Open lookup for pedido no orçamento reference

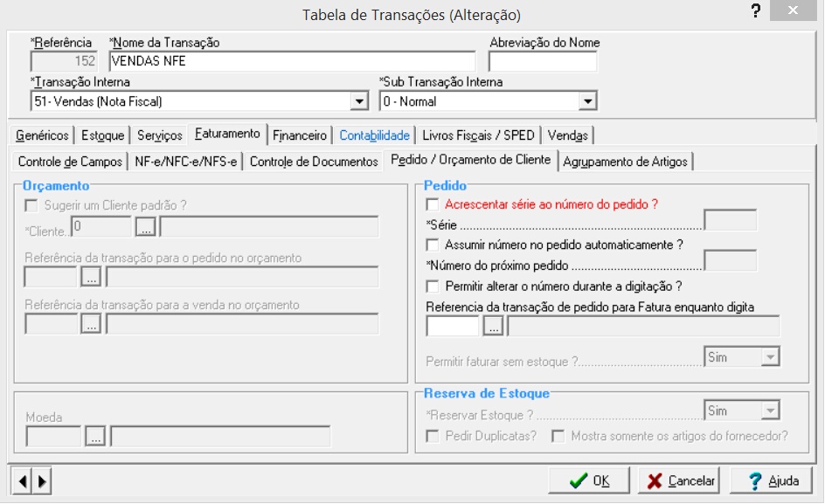[x=91, y=277]
